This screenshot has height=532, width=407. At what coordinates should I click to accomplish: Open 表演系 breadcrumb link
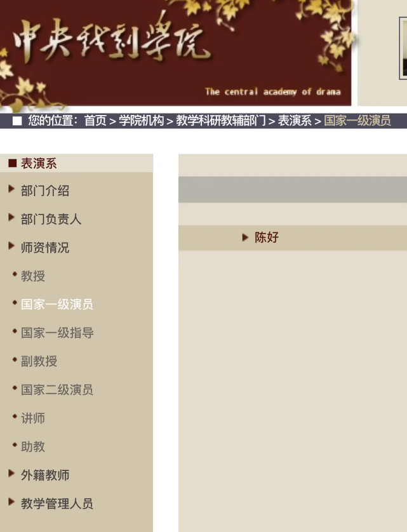(295, 121)
